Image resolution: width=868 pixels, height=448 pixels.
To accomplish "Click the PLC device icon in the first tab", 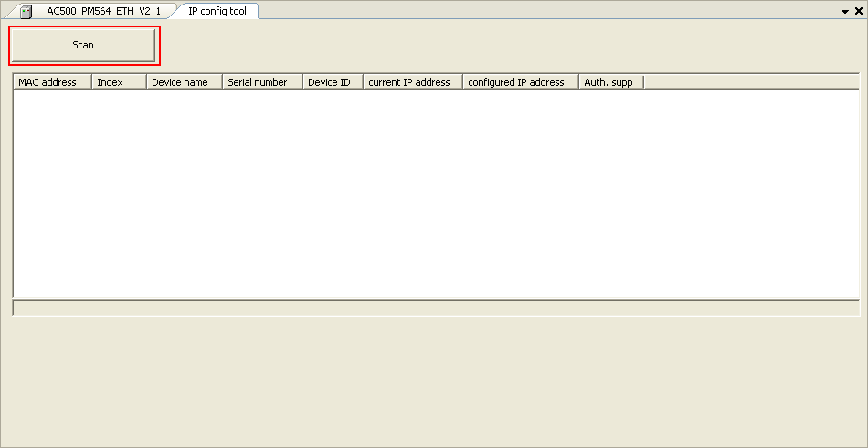I will pos(26,12).
